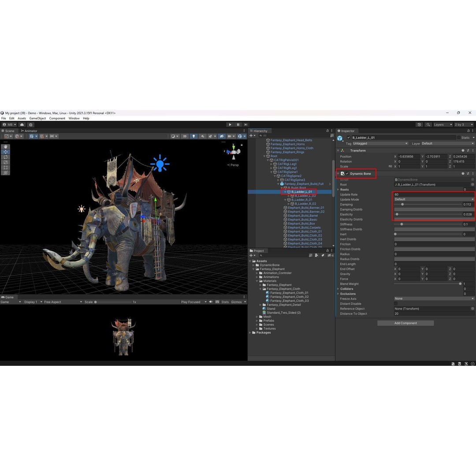The width and height of the screenshot is (476, 476).
Task: Open the GameObject menu
Action: click(37, 119)
